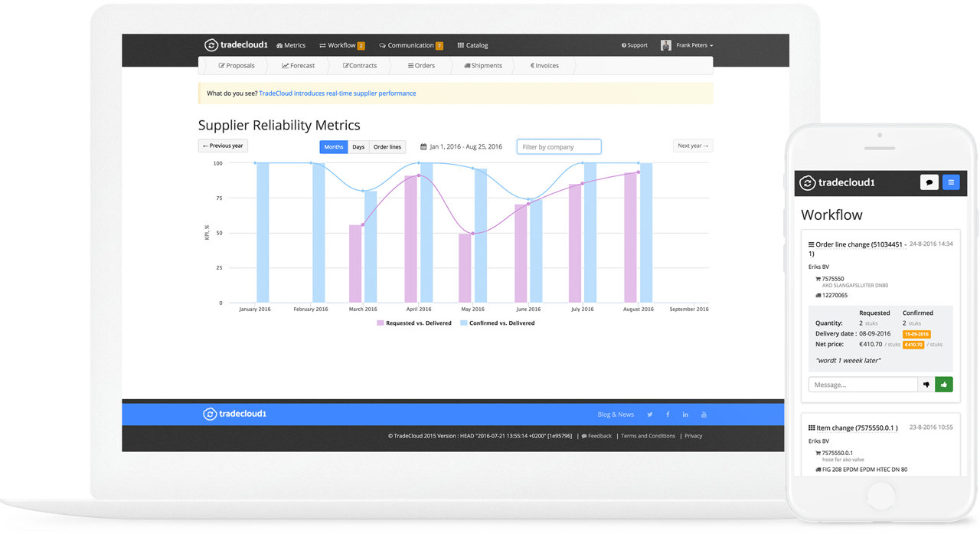
Task: Toggle the Requested vs. Delivered legend
Action: pyautogui.click(x=413, y=323)
